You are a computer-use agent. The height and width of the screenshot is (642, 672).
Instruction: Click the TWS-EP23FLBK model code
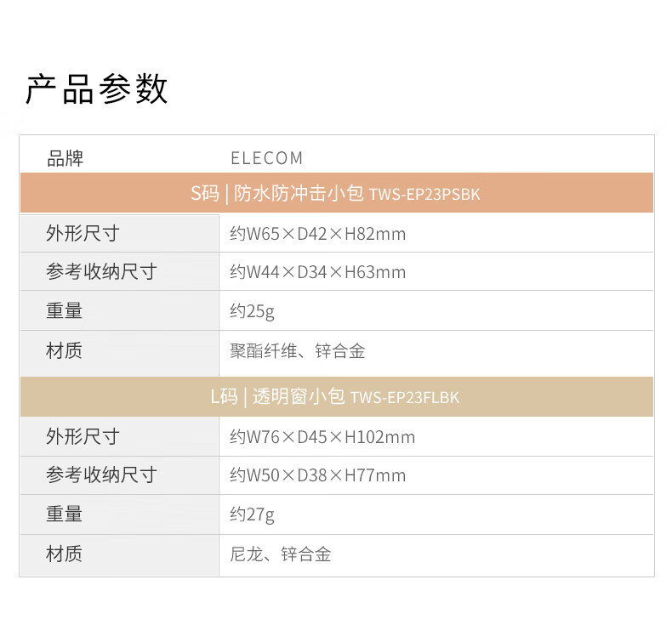tap(404, 397)
